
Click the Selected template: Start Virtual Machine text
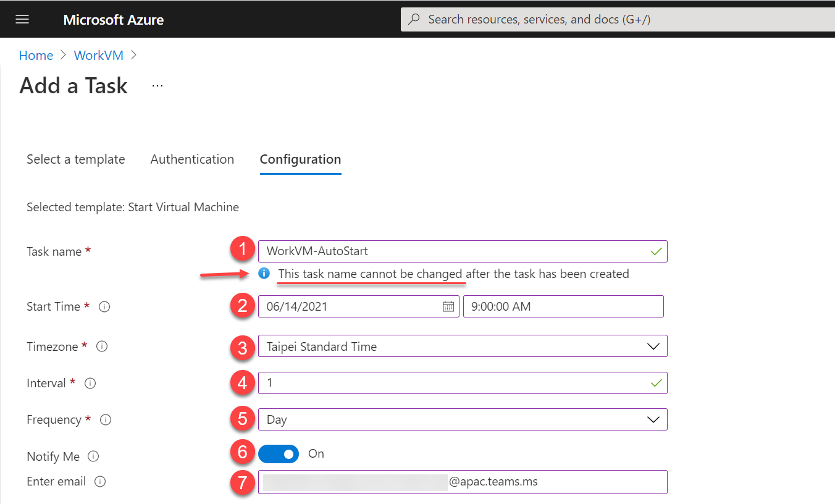click(x=133, y=208)
